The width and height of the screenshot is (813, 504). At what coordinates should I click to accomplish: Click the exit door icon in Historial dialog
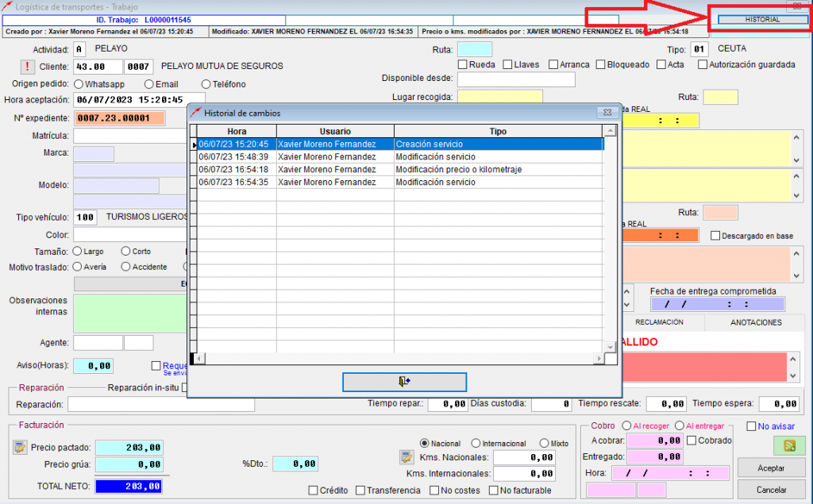(x=404, y=382)
